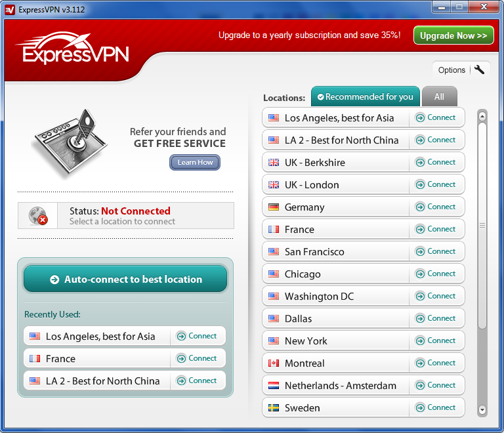Select the Montreal location name
Screen dimensions: 504x433
click(x=304, y=363)
